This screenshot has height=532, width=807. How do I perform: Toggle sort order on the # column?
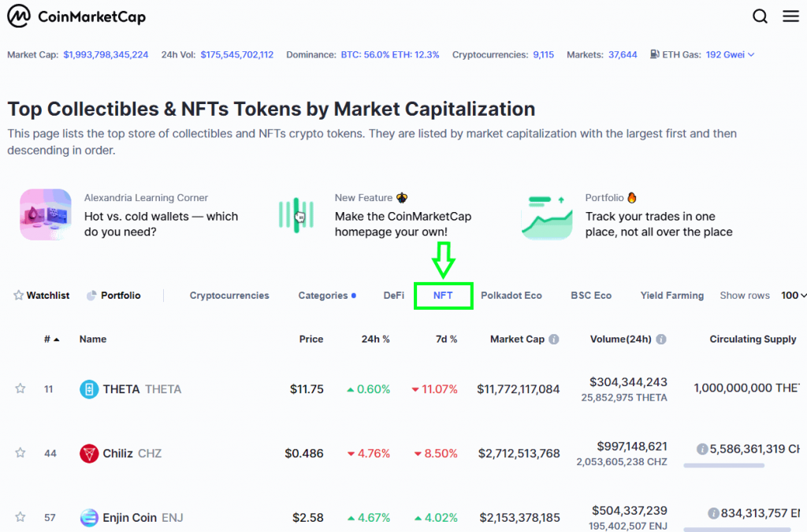pyautogui.click(x=49, y=339)
